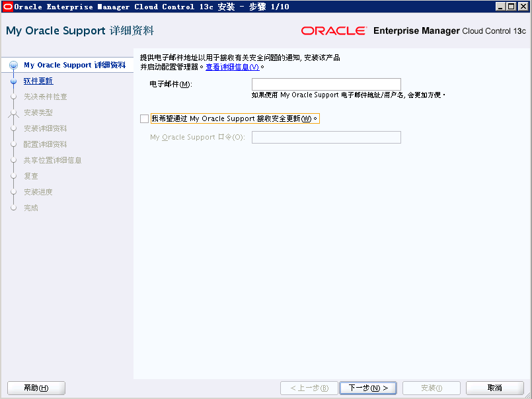Click the 安装(I) button
This screenshot has width=532, height=399.
click(432, 388)
